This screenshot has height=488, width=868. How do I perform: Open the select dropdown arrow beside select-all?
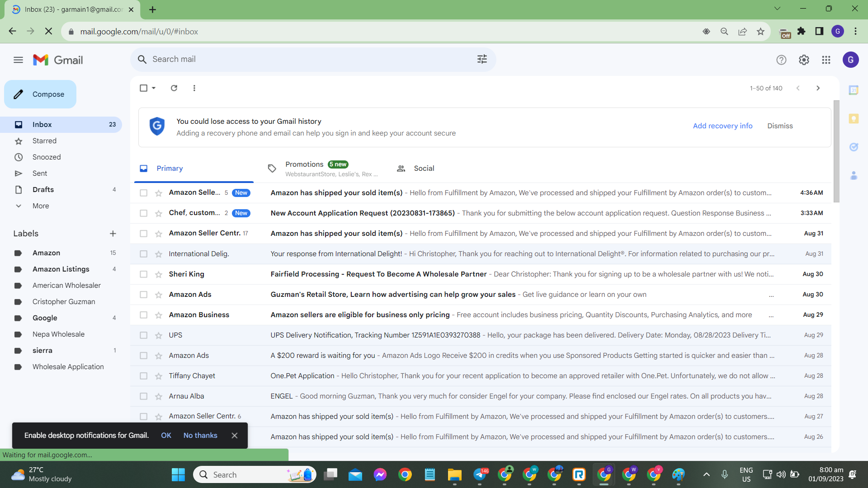coord(154,88)
